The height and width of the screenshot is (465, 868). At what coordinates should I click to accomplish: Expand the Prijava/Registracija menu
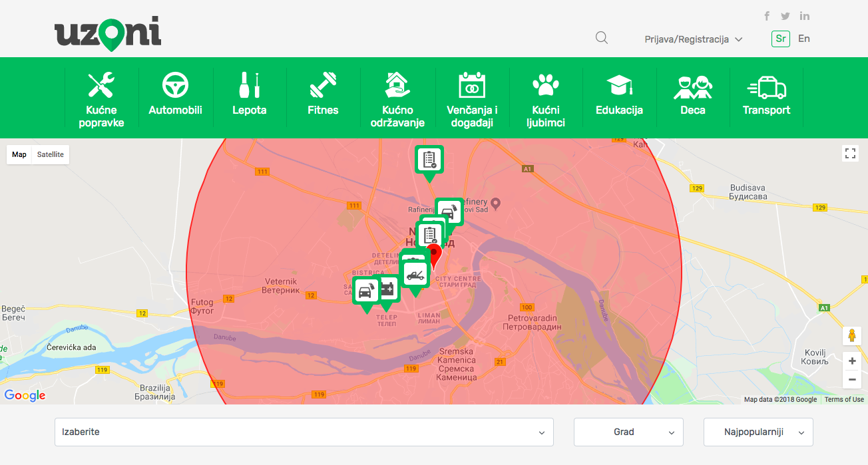coord(694,39)
